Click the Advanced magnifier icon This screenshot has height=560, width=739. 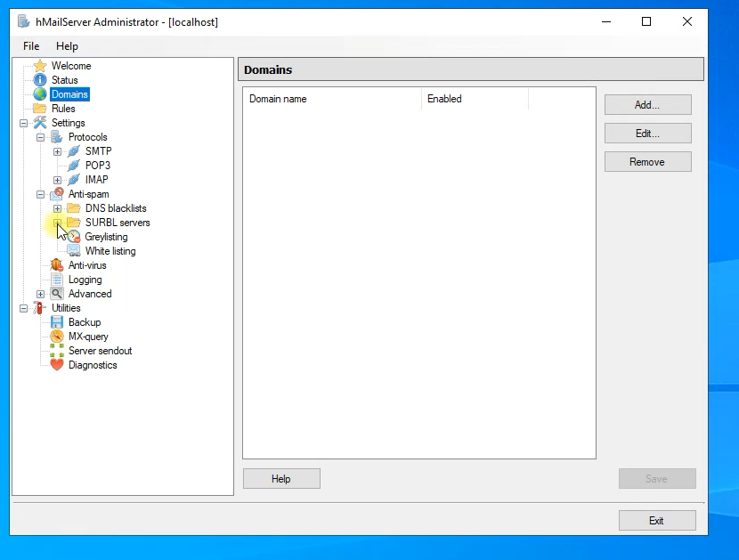[57, 294]
